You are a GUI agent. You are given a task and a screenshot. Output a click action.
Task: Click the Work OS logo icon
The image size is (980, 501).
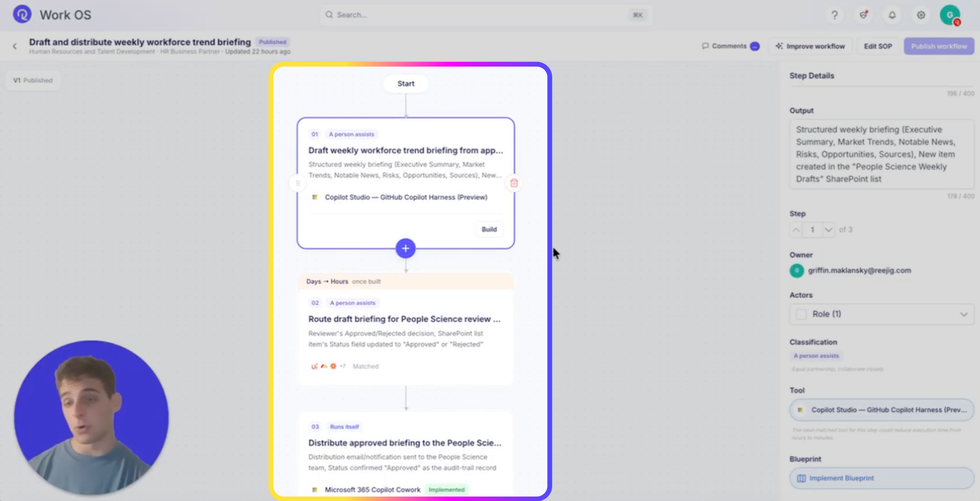[22, 14]
